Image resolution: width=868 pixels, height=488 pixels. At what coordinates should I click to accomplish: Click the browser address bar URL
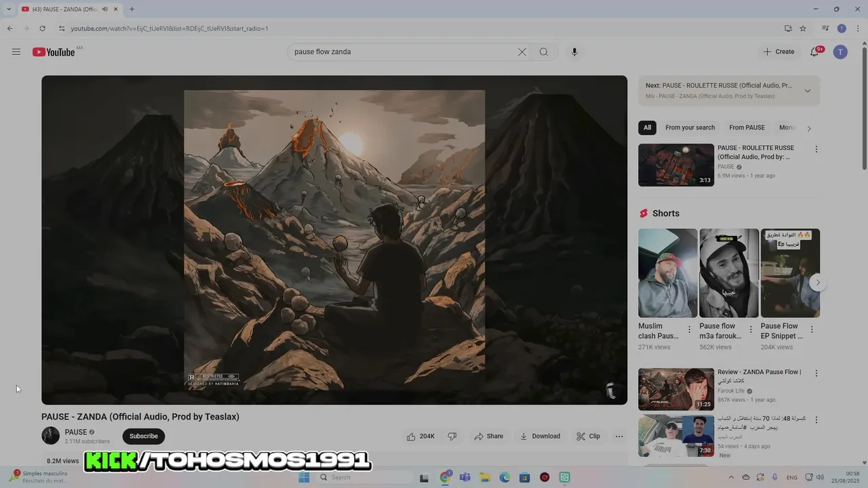[x=170, y=28]
